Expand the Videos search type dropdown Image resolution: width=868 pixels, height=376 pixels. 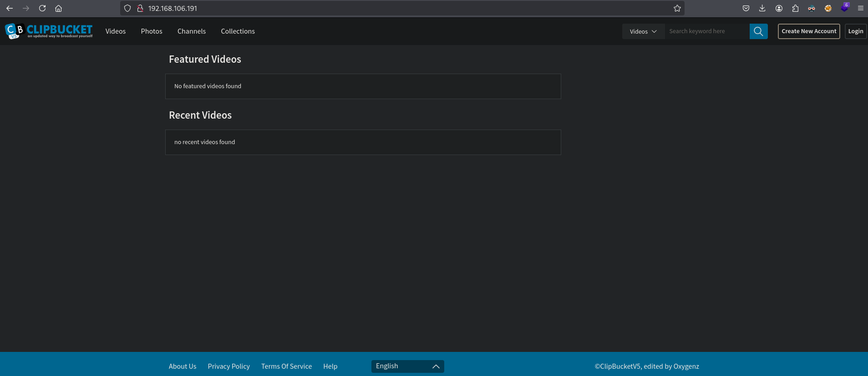point(643,31)
